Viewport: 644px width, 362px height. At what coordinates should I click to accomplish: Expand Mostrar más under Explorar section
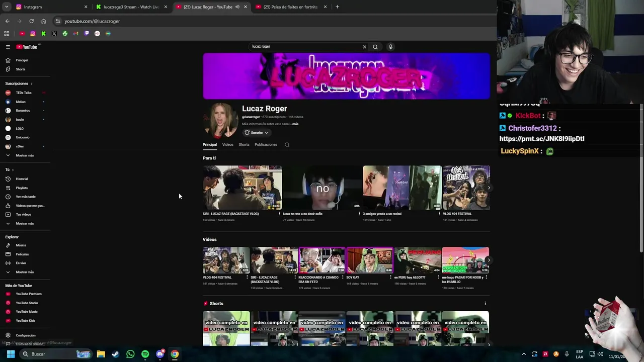25,272
